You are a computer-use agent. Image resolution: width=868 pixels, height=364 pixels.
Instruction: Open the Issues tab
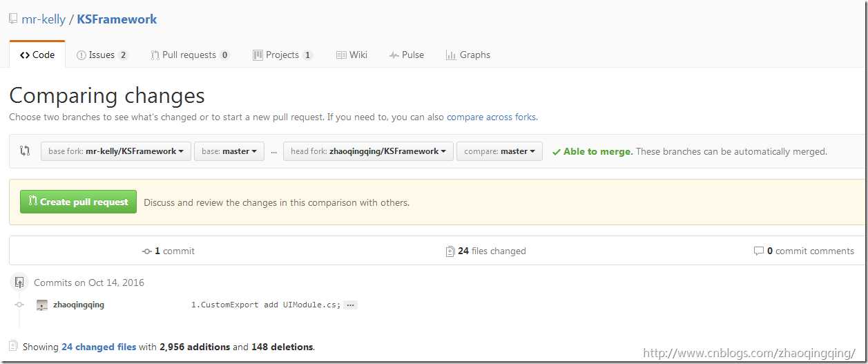102,55
